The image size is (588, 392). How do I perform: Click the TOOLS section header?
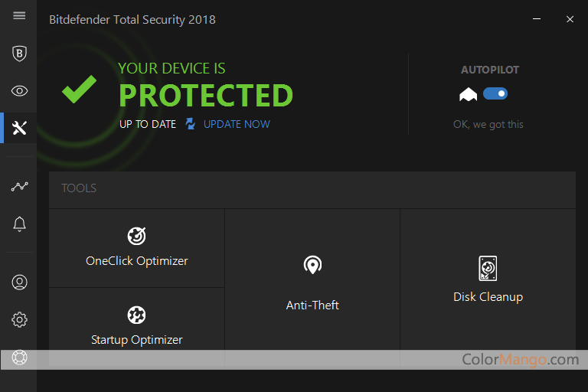(x=79, y=188)
